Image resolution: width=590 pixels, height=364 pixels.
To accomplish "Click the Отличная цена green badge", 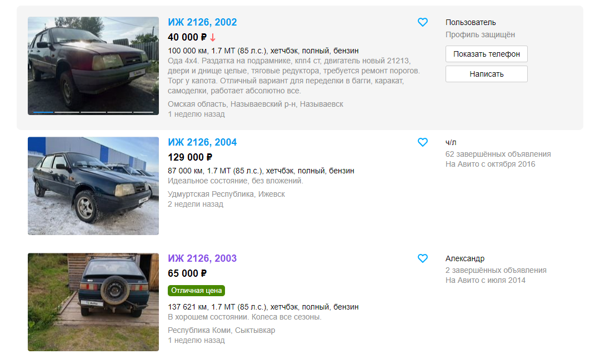I will 197,291.
